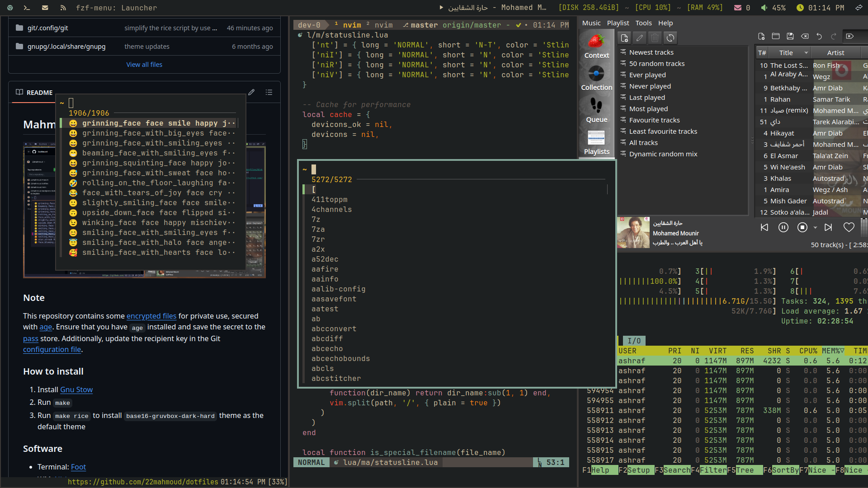Open the encrypted files link in README

pos(151,316)
